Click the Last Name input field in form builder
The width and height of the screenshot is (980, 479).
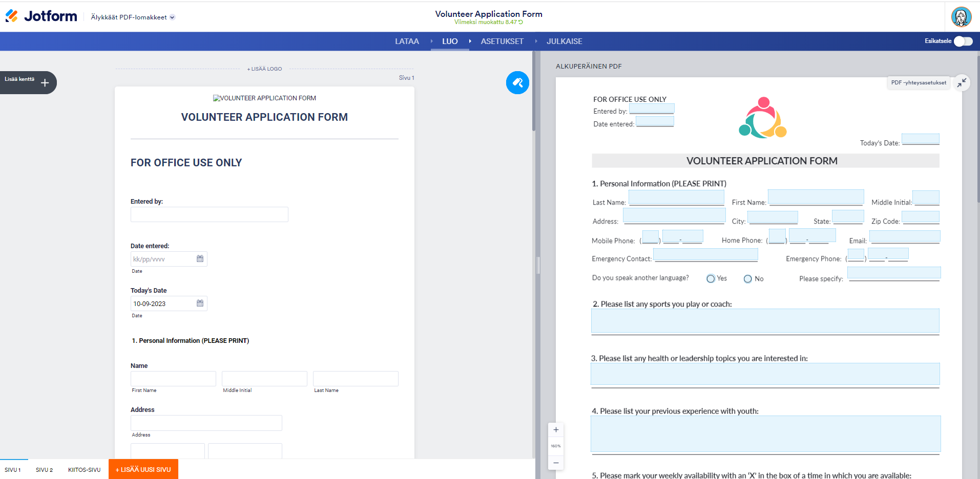click(x=356, y=379)
